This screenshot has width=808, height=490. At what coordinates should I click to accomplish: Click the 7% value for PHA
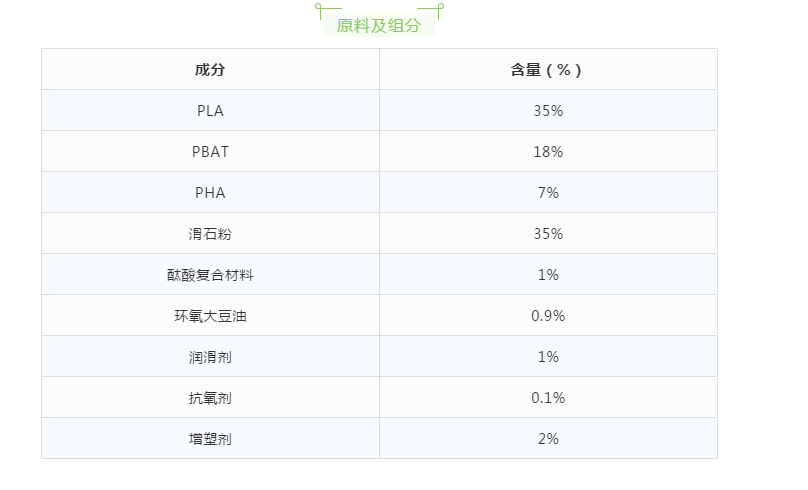click(548, 192)
